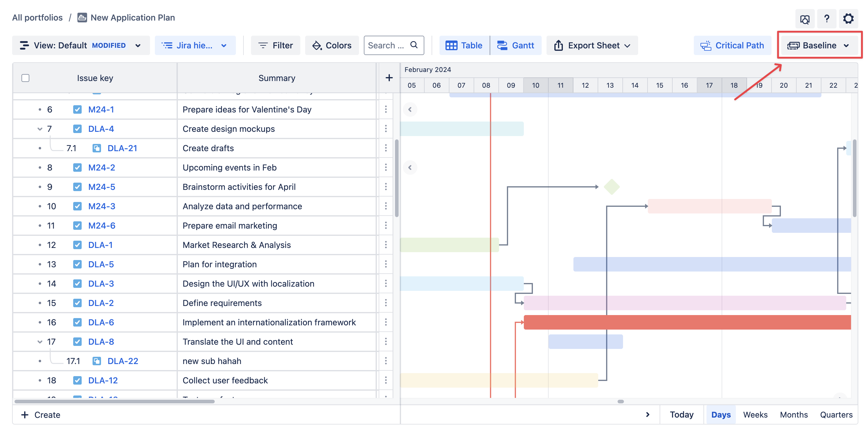Viewport: 868px width, 436px height.
Task: Click the search magnifier icon
Action: pos(414,45)
